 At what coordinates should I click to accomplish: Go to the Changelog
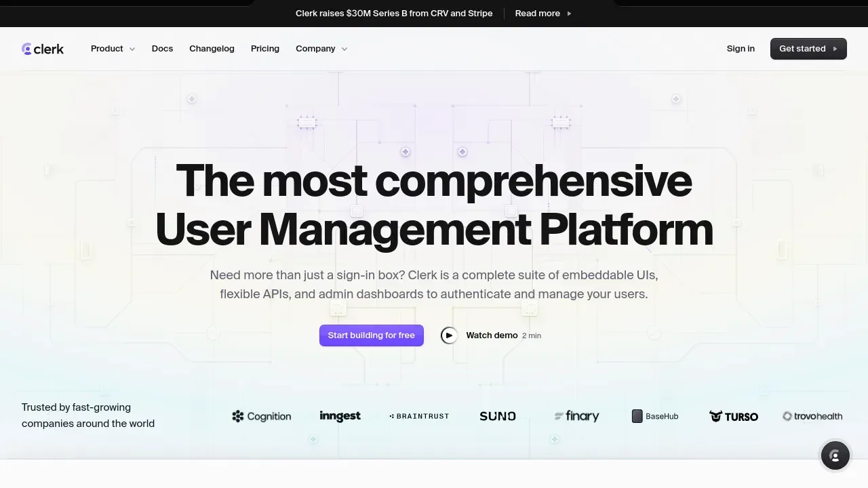(x=212, y=49)
